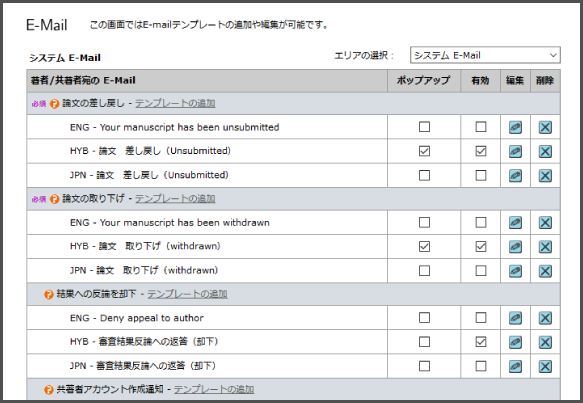Delete the HYB 取り下げ withdrawn template
583x403 pixels.
click(545, 247)
